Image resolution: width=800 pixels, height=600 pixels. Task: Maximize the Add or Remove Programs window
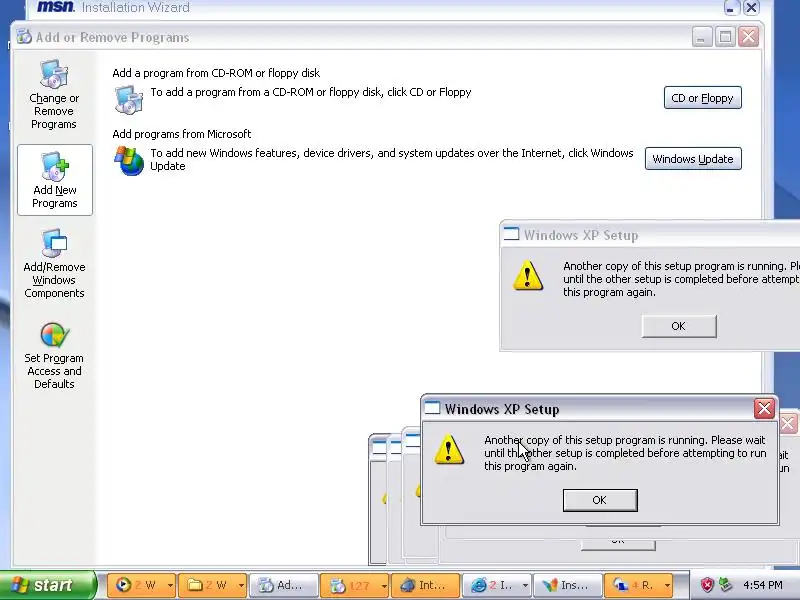[725, 37]
